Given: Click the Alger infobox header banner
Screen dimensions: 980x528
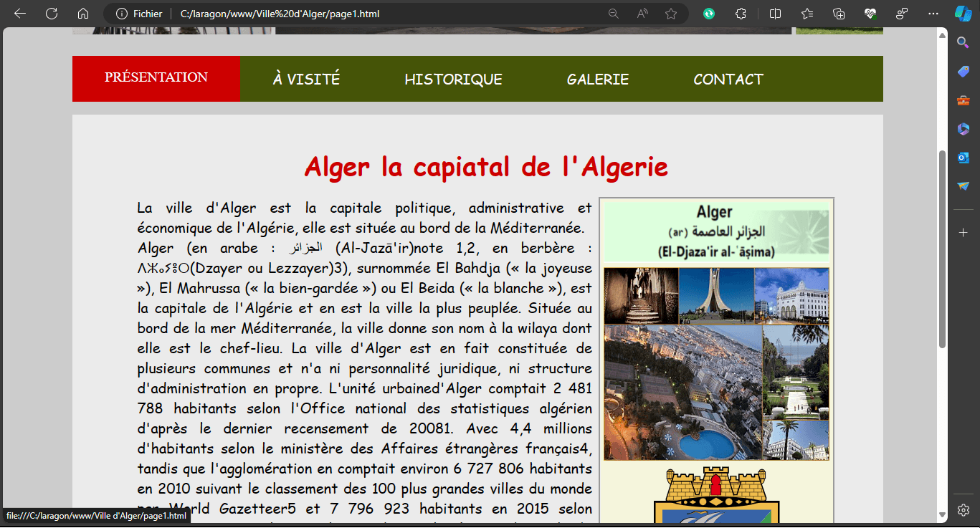Looking at the screenshot, I should point(717,231).
